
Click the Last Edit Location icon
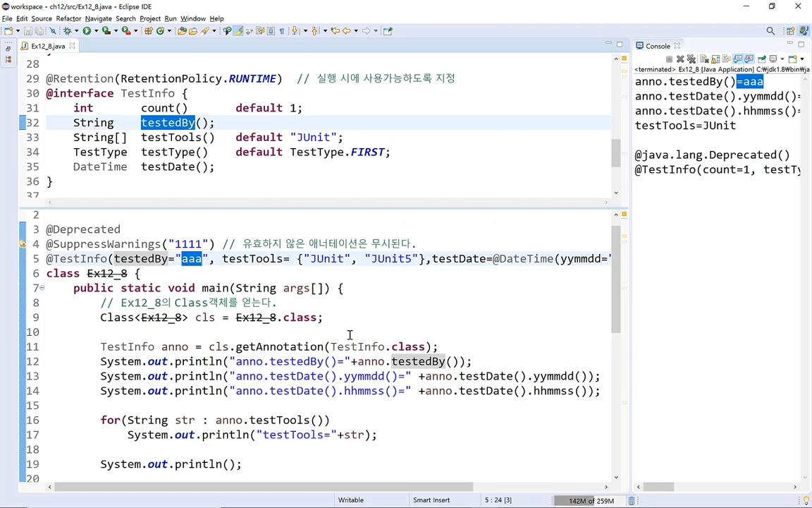335,31
